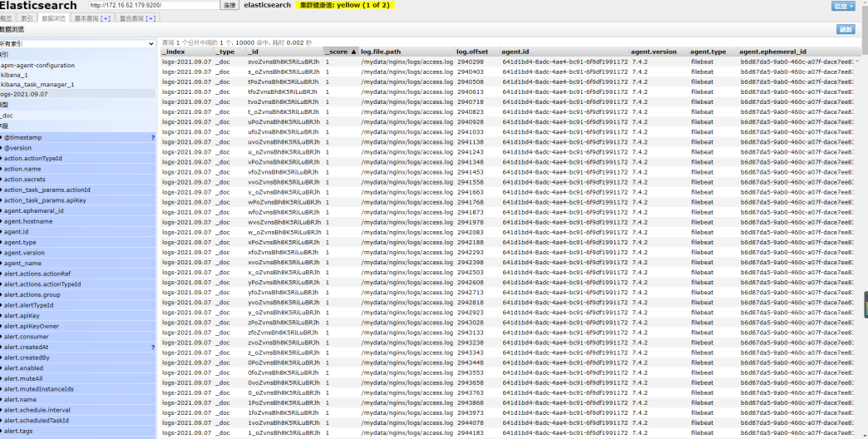Sort by the log.offset column header

[477, 52]
